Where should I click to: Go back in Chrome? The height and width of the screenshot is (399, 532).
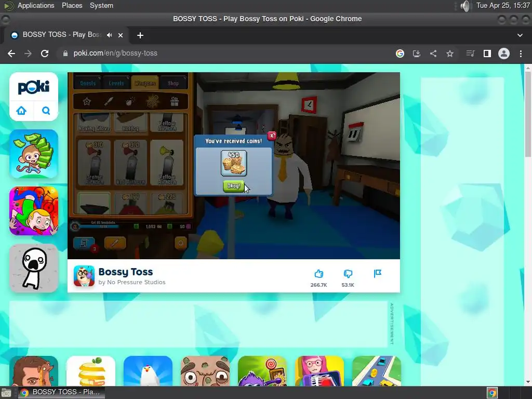coord(11,54)
